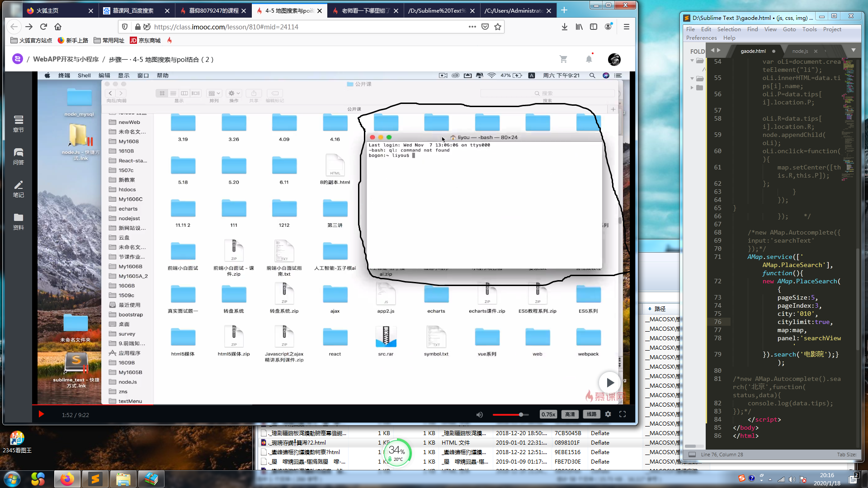Open Sublime Text from Windows taskbar
The image size is (868, 488).
click(95, 479)
